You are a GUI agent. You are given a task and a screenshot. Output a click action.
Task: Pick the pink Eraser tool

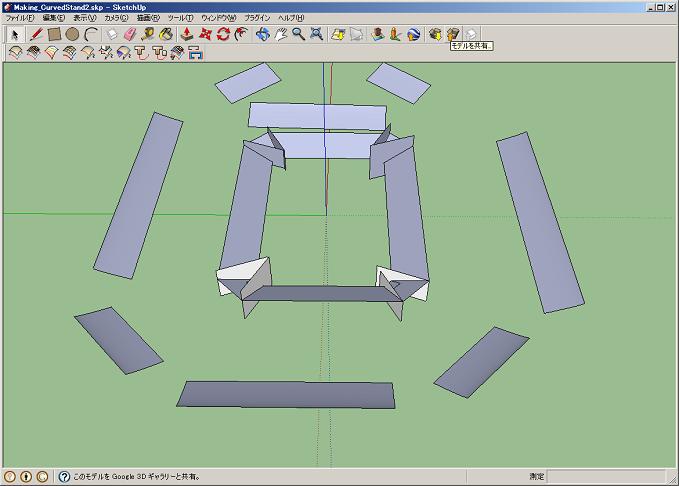point(129,34)
